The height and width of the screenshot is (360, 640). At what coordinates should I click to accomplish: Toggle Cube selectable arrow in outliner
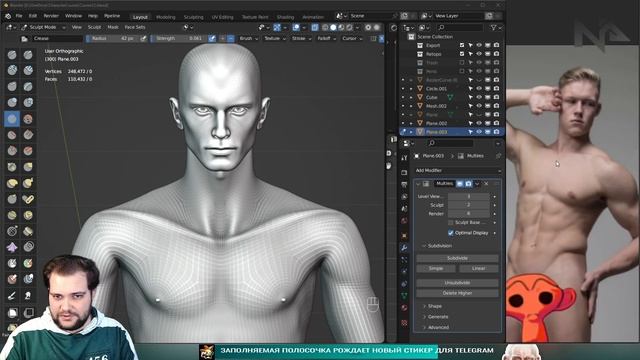pyautogui.click(x=470, y=97)
